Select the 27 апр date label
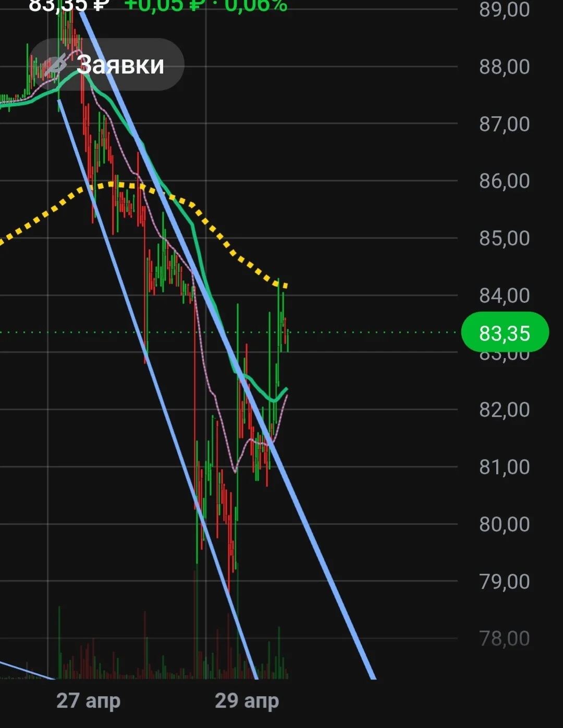Viewport: 563px width, 728px height. (x=88, y=701)
